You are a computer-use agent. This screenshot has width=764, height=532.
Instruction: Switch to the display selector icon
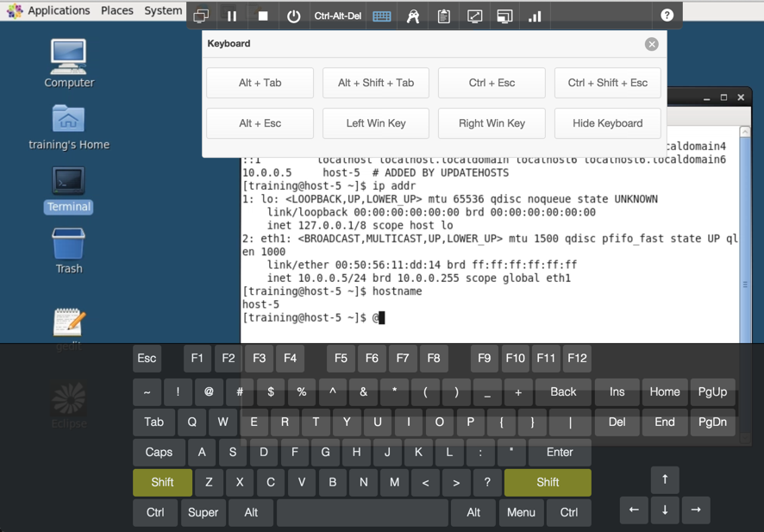click(504, 15)
